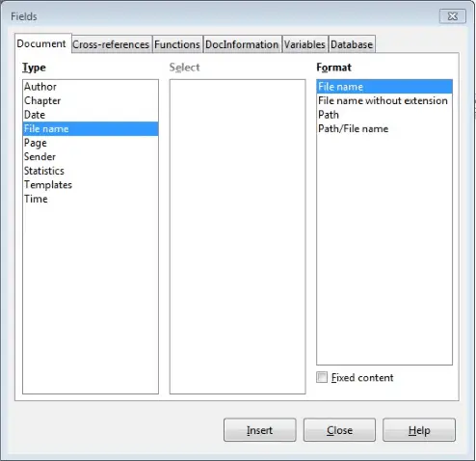Select Sender field type
The height and width of the screenshot is (461, 476).
click(x=91, y=157)
